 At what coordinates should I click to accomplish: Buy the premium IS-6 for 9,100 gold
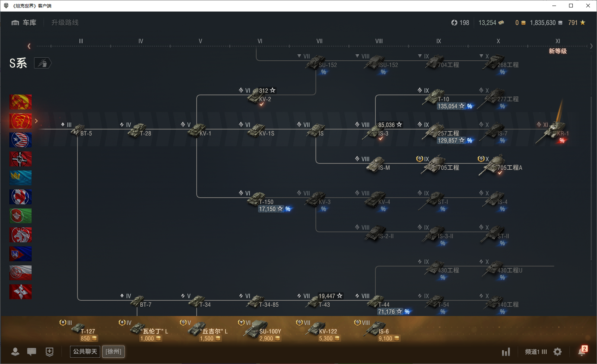pos(377,331)
